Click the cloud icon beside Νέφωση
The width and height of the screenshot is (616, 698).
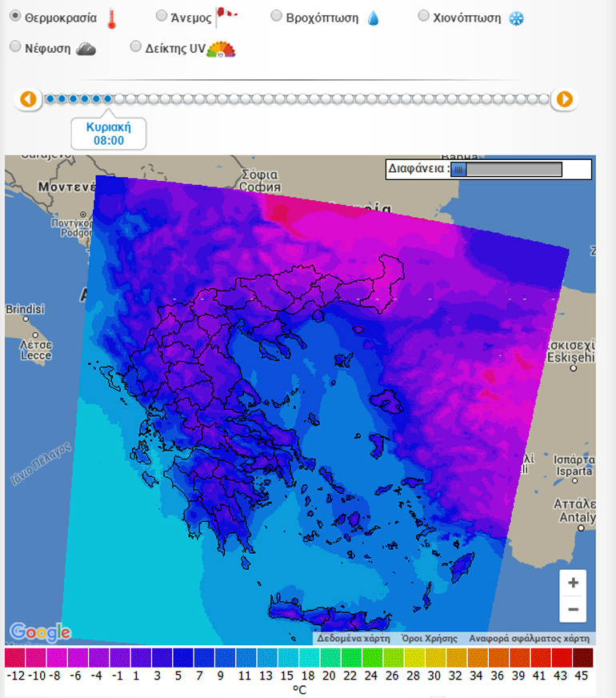[x=86, y=49]
